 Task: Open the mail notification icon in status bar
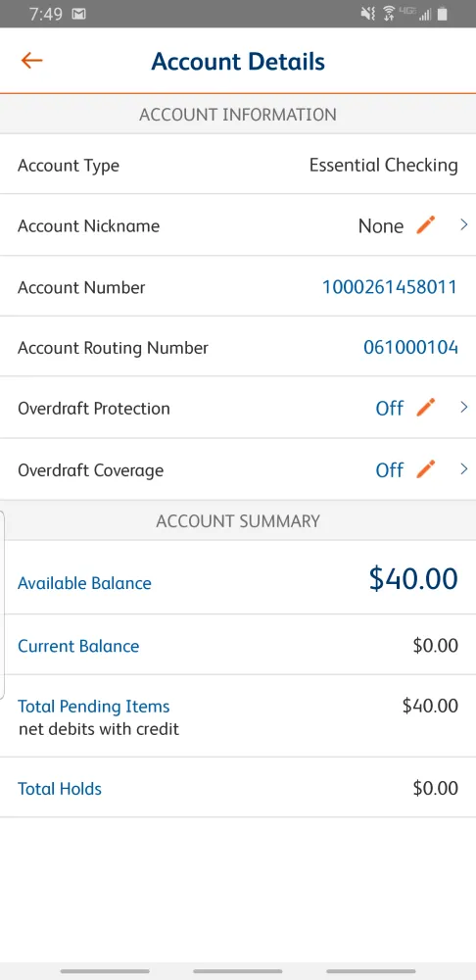click(x=78, y=14)
